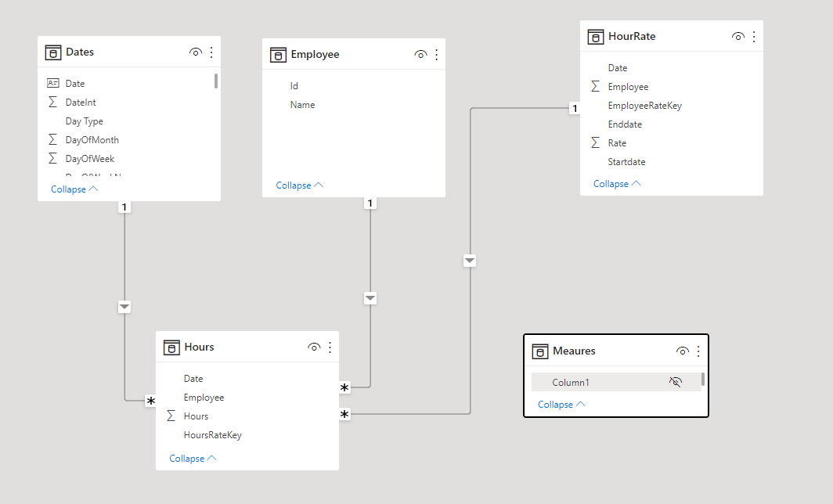The height and width of the screenshot is (504, 833).
Task: Select the Dates to Hours relationship arrow
Action: click(124, 307)
